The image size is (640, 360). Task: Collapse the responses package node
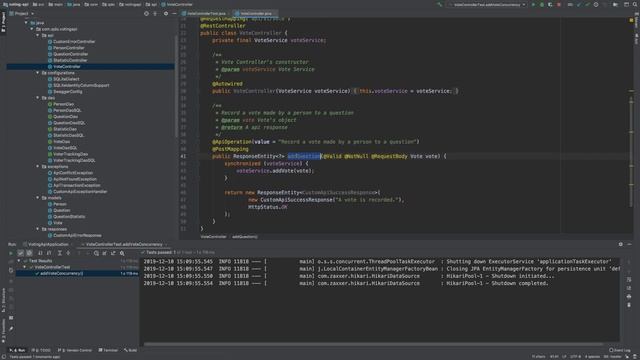[38, 229]
